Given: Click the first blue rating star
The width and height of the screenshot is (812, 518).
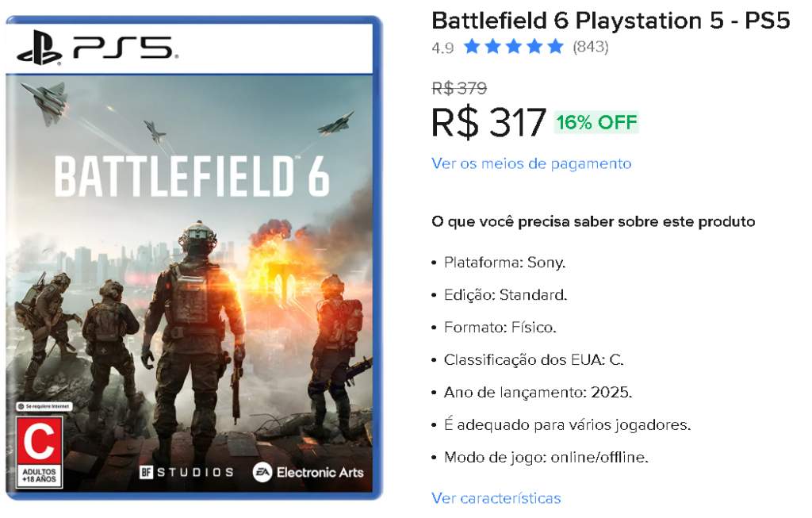Looking at the screenshot, I should [473, 47].
